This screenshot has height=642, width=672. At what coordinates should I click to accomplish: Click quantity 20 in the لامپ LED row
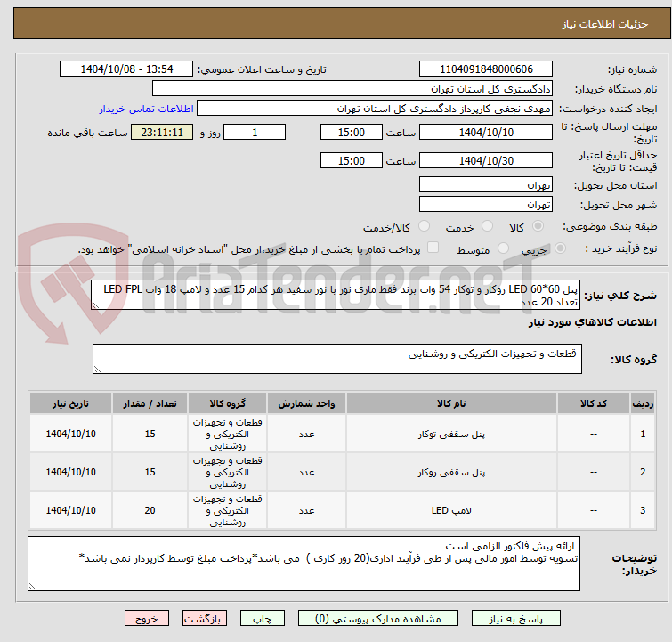tap(150, 510)
